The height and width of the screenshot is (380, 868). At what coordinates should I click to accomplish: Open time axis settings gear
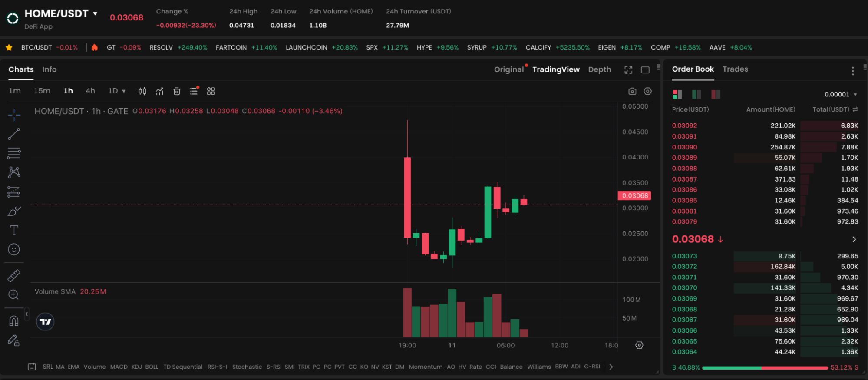[x=639, y=345]
